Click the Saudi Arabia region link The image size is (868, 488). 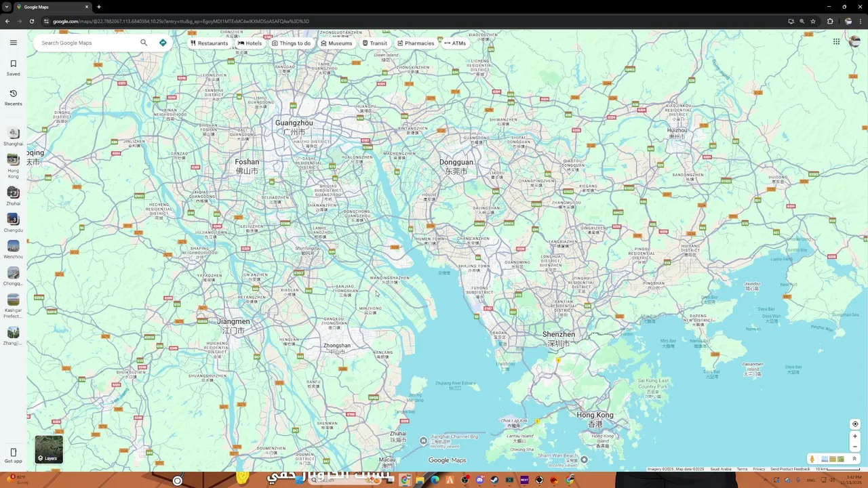(x=721, y=469)
